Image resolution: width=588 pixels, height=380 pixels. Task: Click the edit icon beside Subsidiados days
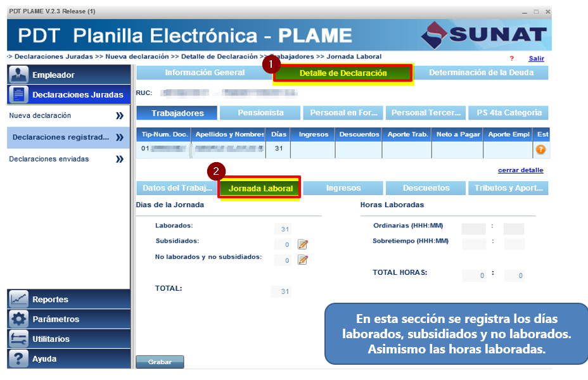pyautogui.click(x=303, y=244)
